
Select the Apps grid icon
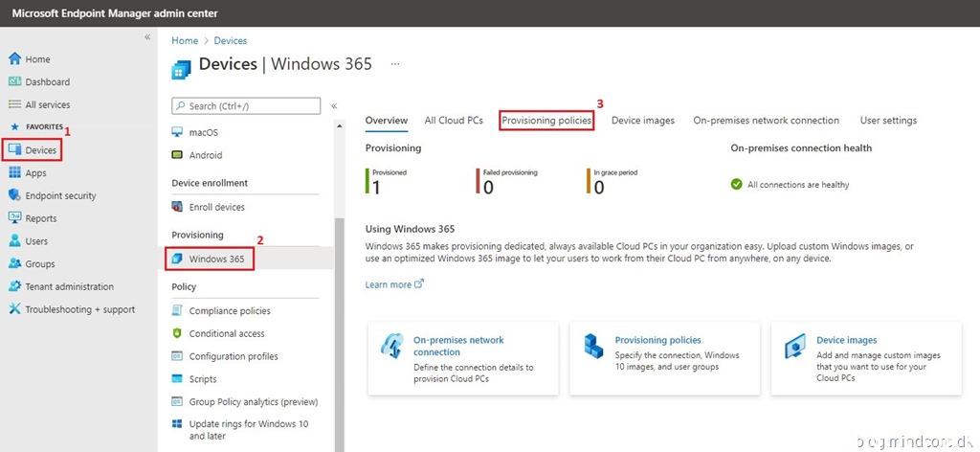pyautogui.click(x=14, y=173)
